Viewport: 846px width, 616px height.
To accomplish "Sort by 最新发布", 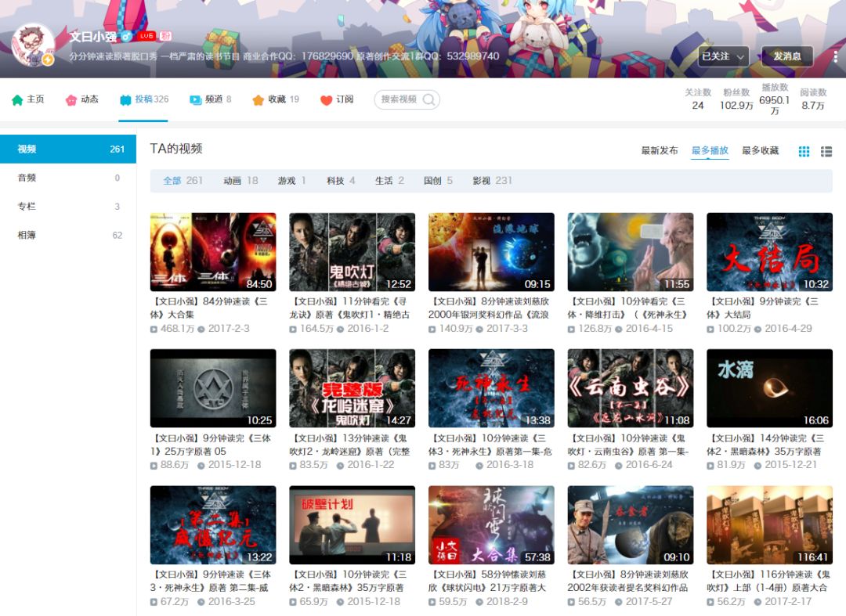I will click(x=660, y=150).
